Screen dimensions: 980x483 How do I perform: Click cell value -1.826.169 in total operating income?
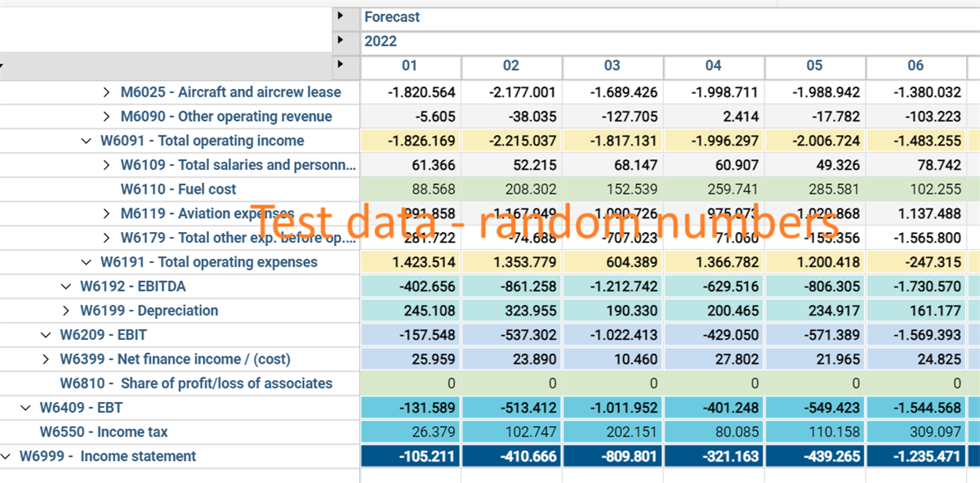coord(411,141)
